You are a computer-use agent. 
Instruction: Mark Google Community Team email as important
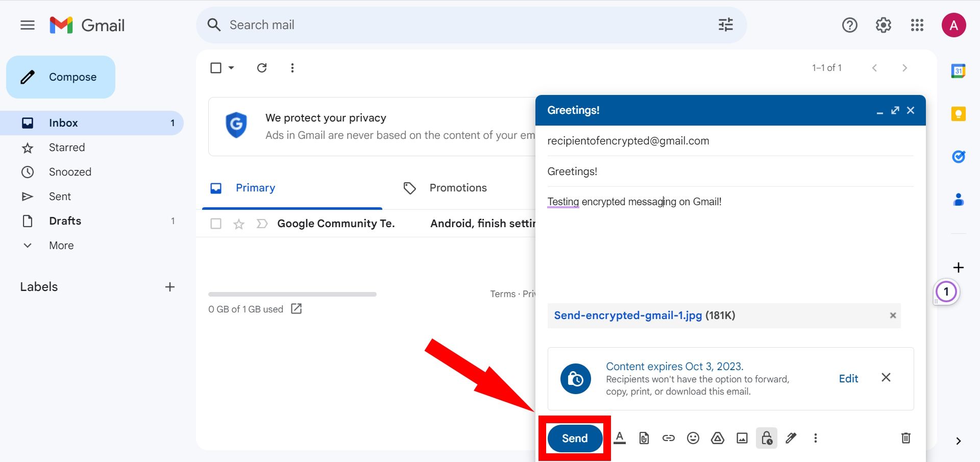click(x=262, y=224)
